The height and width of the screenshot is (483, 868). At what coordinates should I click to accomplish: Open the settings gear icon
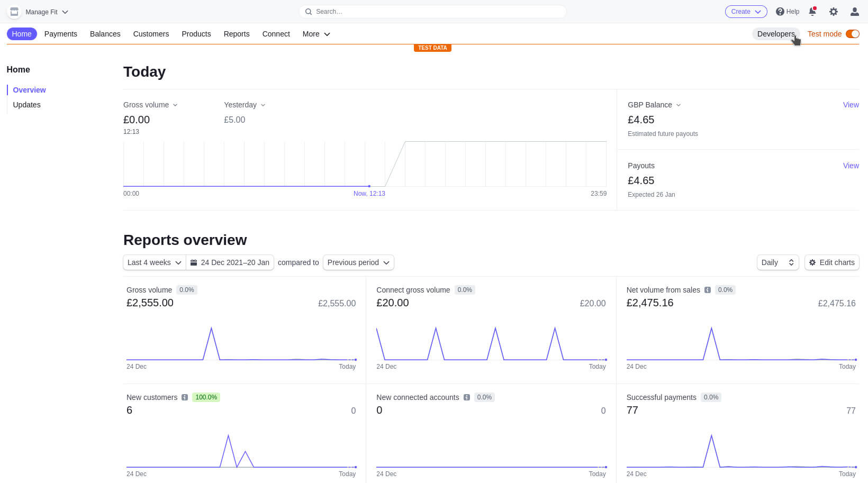(x=834, y=12)
